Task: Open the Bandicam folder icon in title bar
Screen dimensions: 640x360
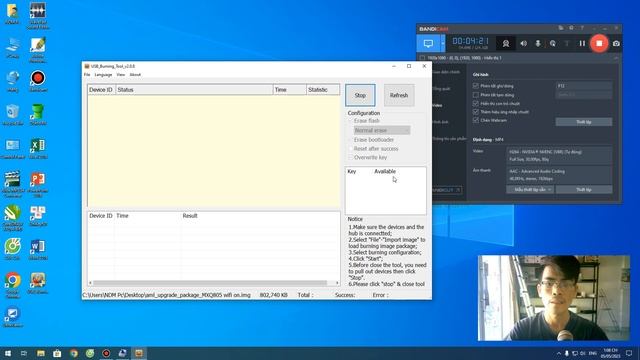Action: pos(561,28)
